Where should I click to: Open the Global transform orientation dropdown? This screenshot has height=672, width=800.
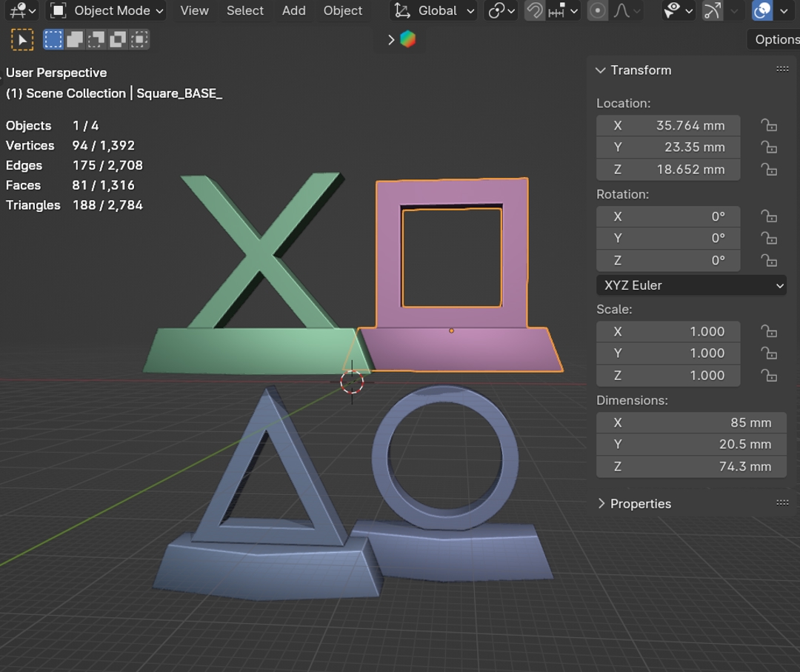434,10
